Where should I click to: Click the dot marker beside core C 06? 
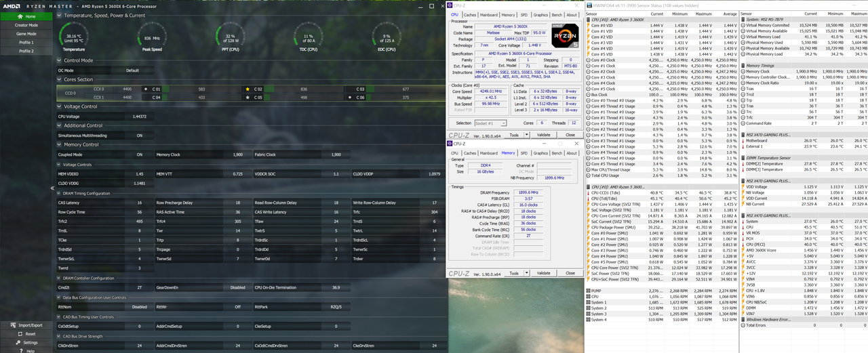pyautogui.click(x=351, y=98)
